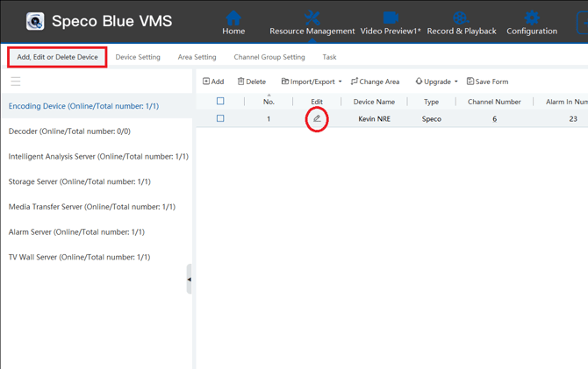The image size is (588, 369).
Task: Click the edit pencil for Kevin NRE
Action: [317, 118]
